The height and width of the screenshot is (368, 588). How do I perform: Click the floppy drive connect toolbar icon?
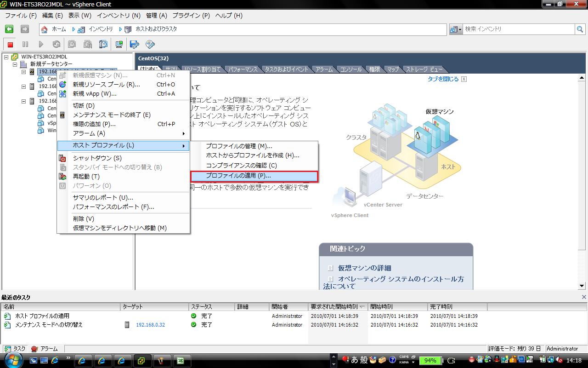pos(134,44)
